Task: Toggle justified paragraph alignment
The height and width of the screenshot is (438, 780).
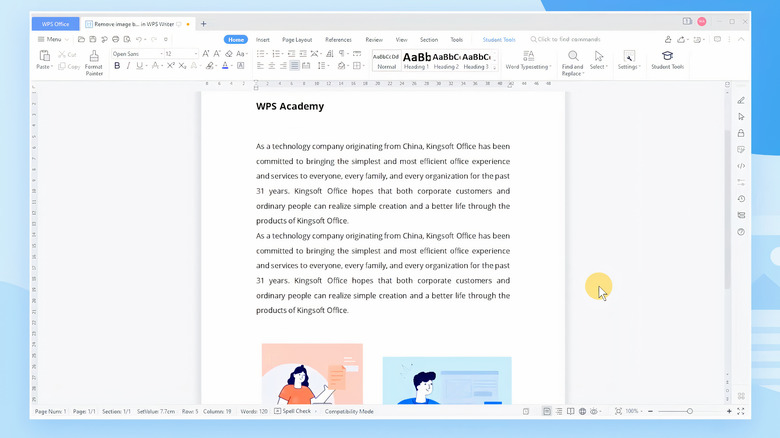Action: [x=295, y=66]
